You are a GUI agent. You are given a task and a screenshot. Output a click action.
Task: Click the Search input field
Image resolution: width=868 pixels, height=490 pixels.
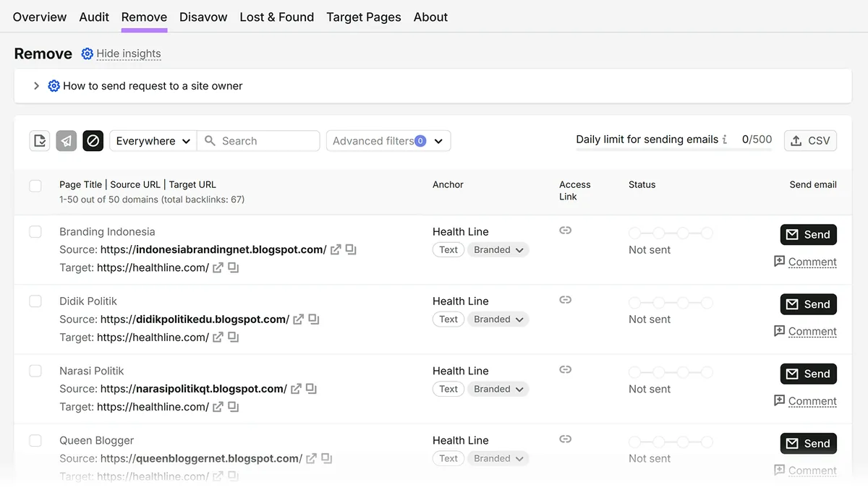(x=258, y=141)
